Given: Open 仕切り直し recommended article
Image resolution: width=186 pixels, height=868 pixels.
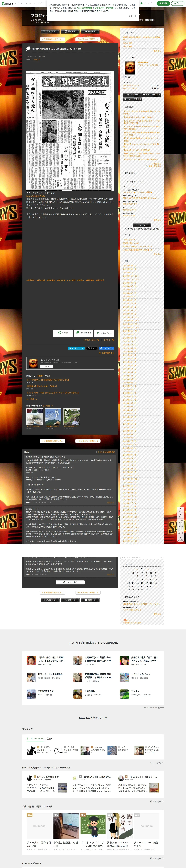Looking at the screenshot, I should (x=90, y=691).
